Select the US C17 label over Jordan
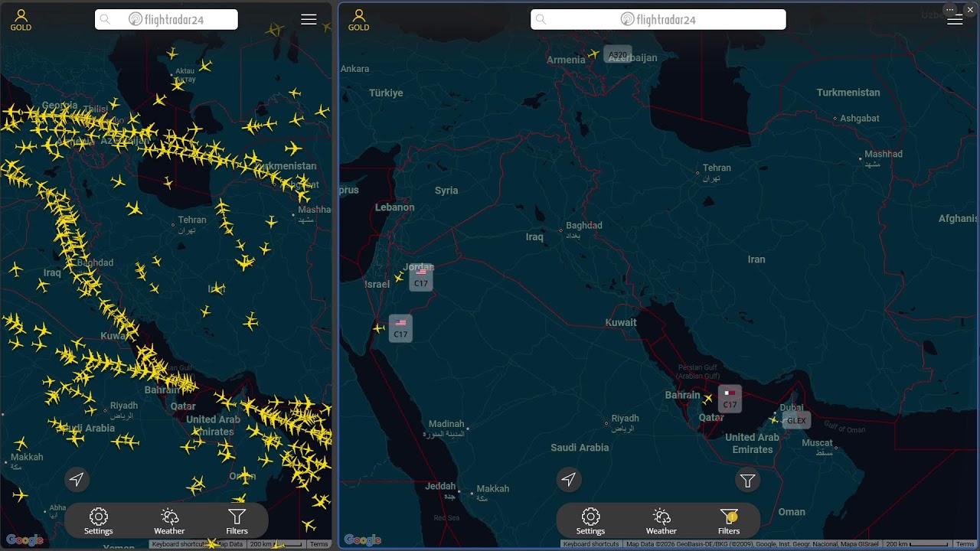The image size is (980, 551). (x=421, y=278)
